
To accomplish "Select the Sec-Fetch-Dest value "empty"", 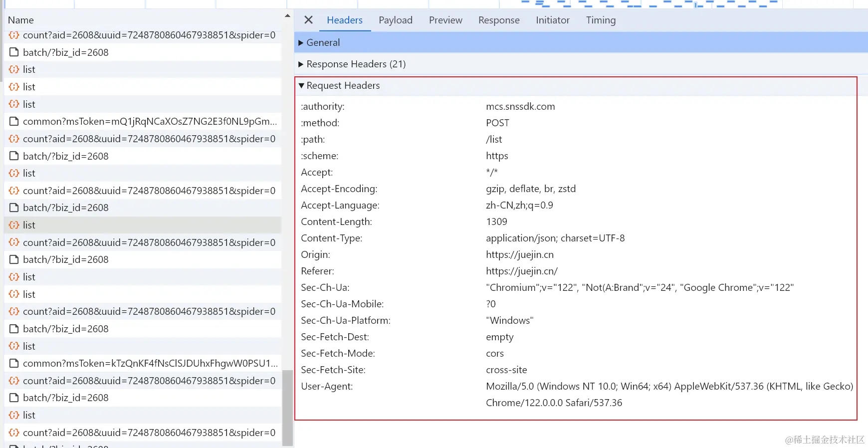I will [500, 337].
